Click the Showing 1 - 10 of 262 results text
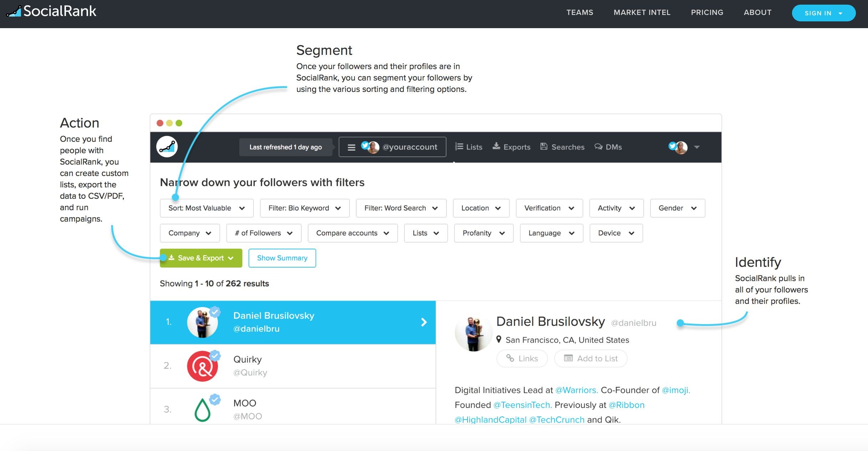The width and height of the screenshot is (868, 451). coord(214,284)
